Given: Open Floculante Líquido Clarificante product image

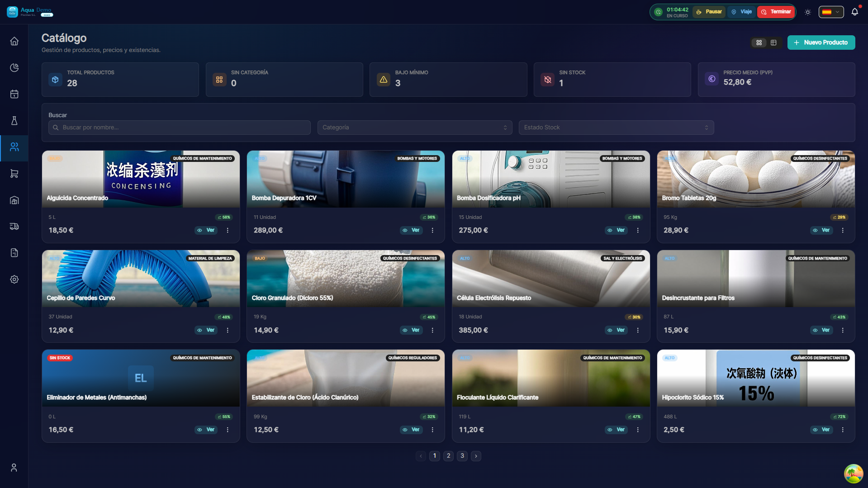Looking at the screenshot, I should (551, 378).
